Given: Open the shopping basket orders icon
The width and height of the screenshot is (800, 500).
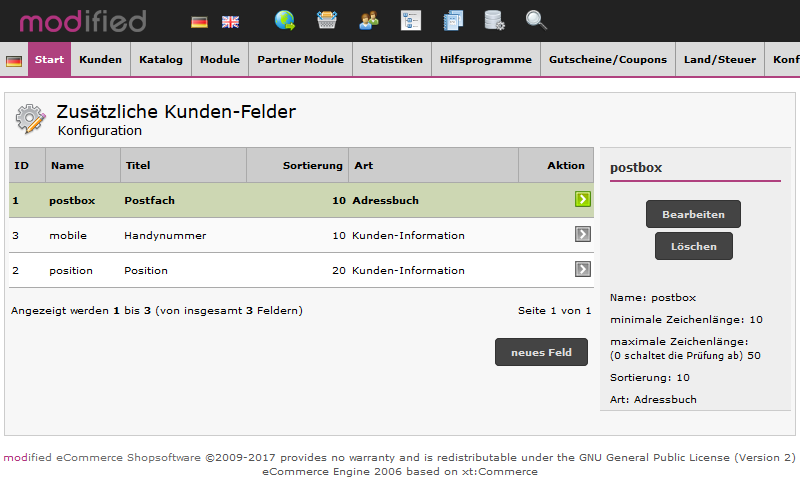Looking at the screenshot, I should (327, 20).
